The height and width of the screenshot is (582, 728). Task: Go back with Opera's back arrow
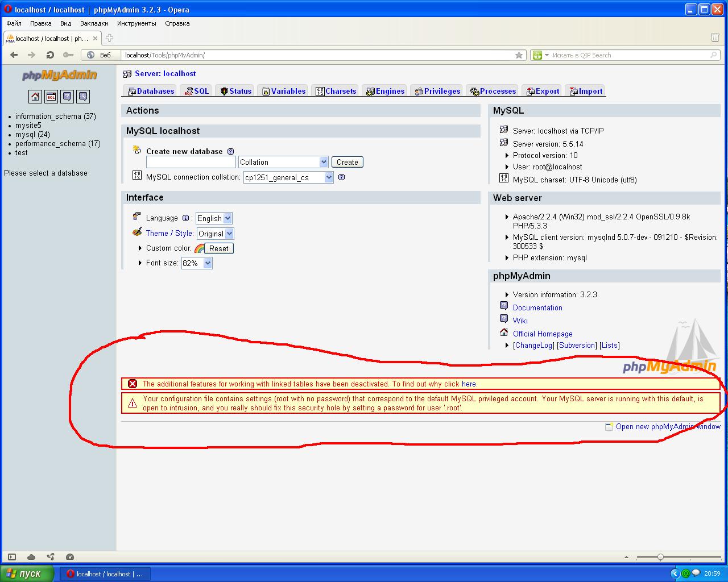14,55
